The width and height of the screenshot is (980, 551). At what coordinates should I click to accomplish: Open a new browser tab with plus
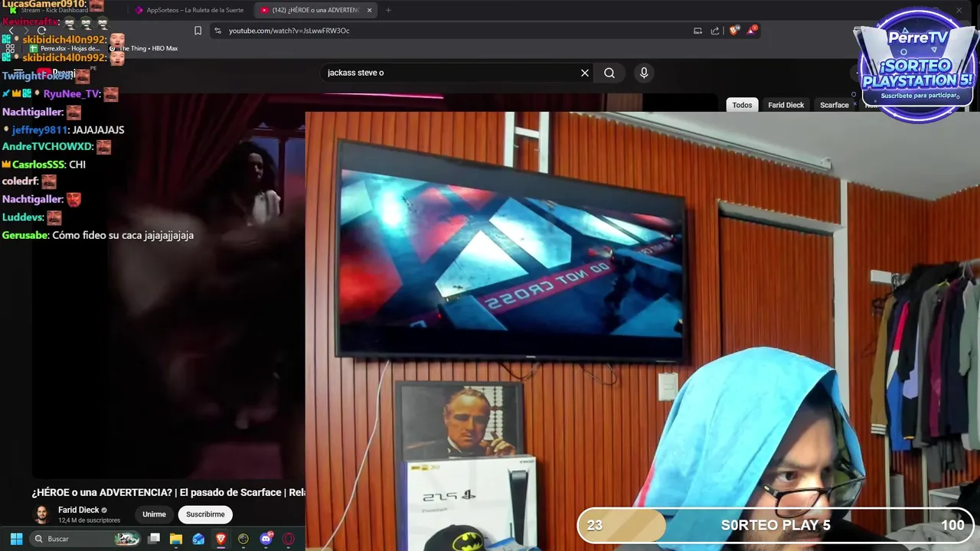(x=388, y=10)
